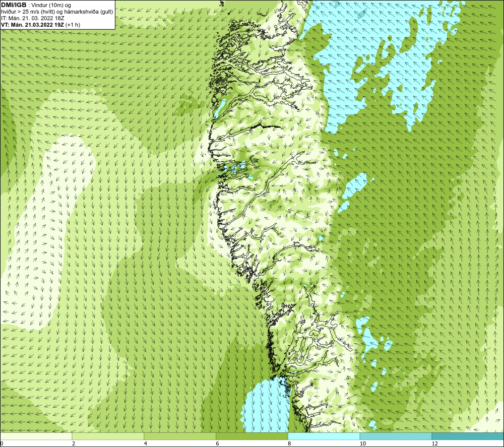
Task: Click the 'hviður > 25 m/s (hvítt)' line
Action: [x=57, y=12]
